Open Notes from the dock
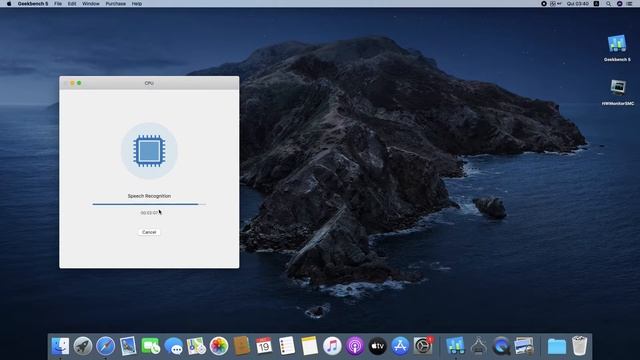Screen dimensions: 640x360 click(309, 346)
